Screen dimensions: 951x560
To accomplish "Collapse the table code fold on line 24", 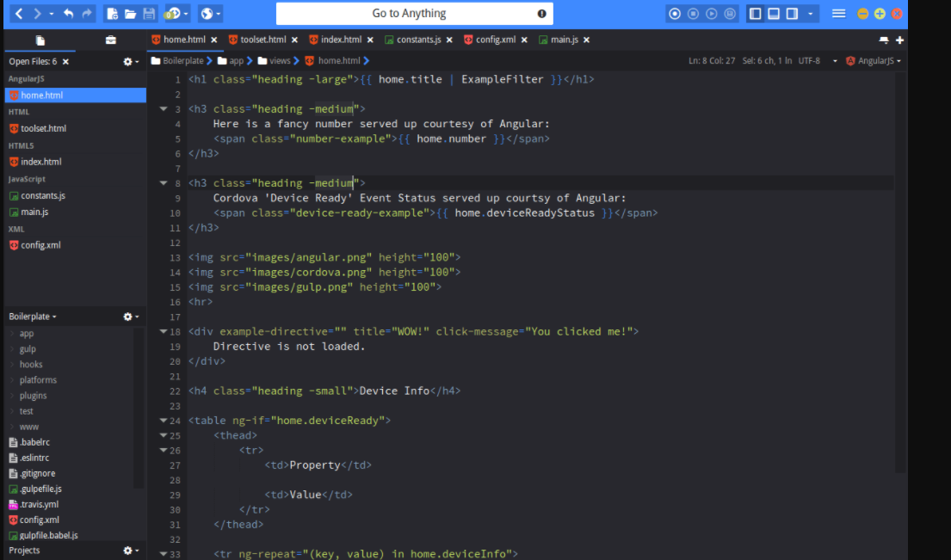I will [164, 421].
